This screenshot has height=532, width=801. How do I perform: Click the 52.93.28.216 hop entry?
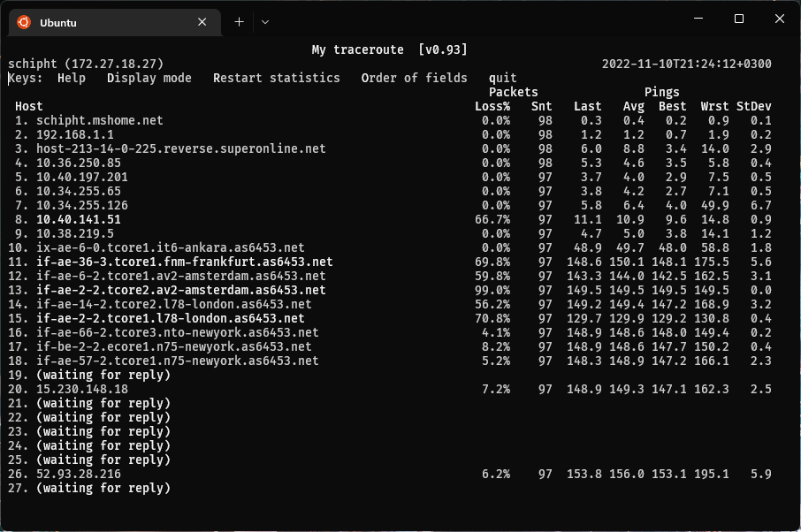[x=79, y=474]
